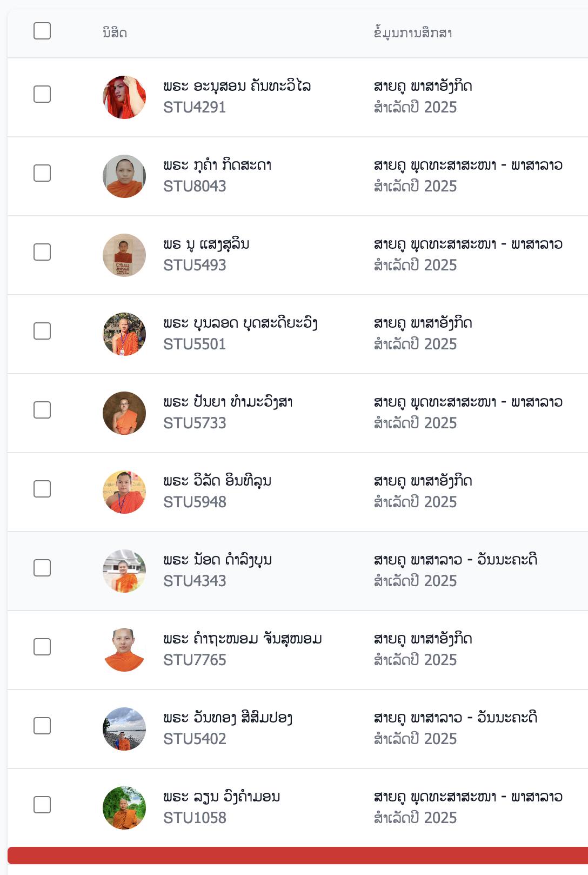Click the profile picture for STU5733

tap(124, 413)
